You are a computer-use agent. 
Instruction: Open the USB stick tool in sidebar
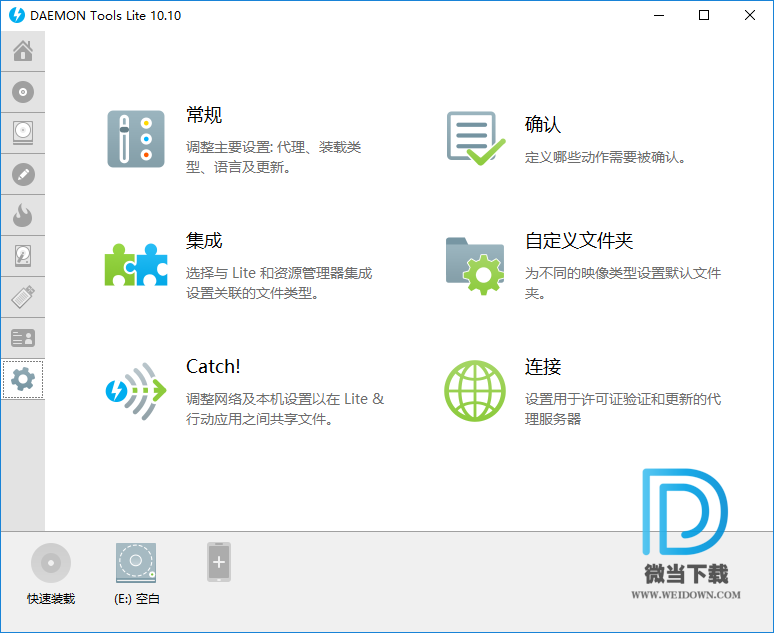click(x=23, y=297)
